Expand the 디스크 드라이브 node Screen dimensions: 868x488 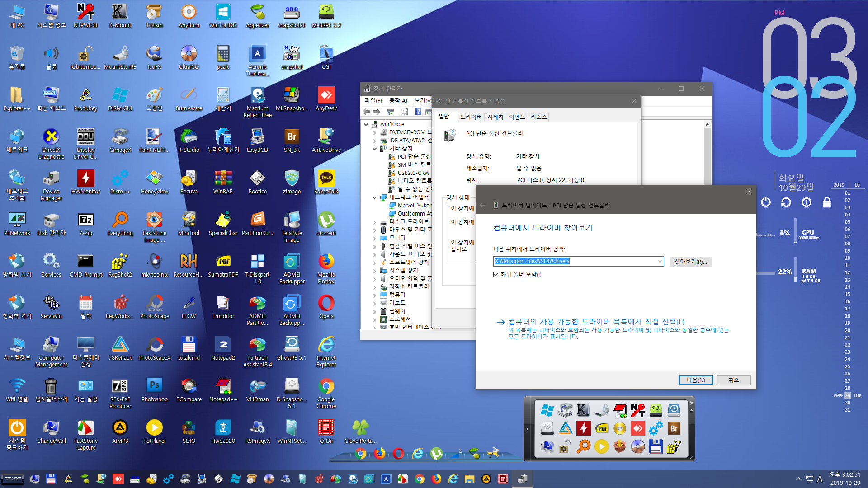pyautogui.click(x=374, y=222)
